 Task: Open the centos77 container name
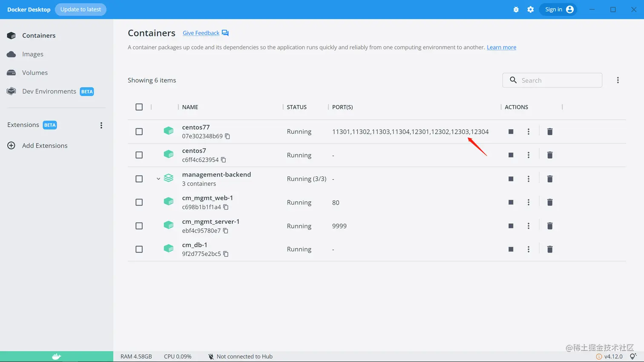point(196,127)
